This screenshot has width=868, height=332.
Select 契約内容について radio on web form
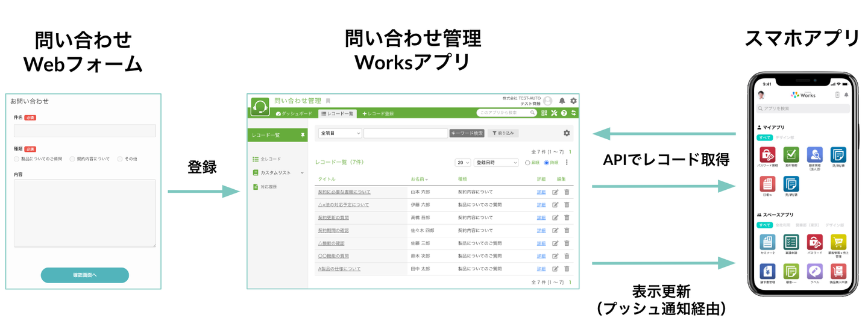(72, 159)
